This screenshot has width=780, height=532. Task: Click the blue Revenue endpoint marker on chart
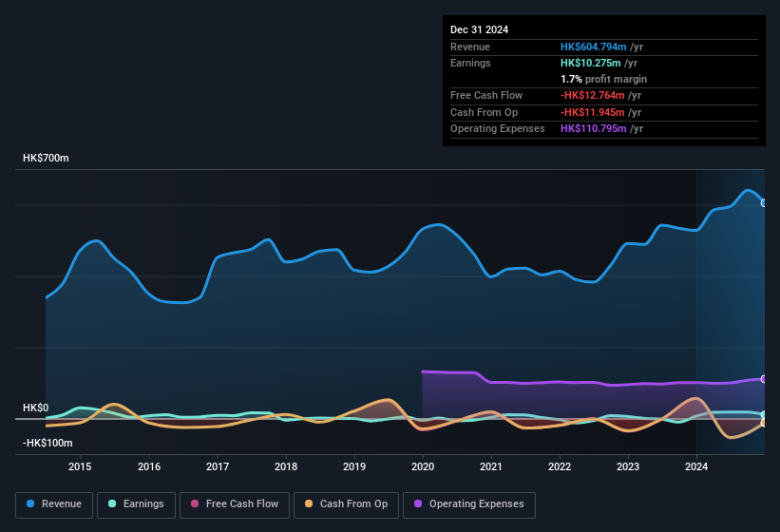[x=763, y=202]
